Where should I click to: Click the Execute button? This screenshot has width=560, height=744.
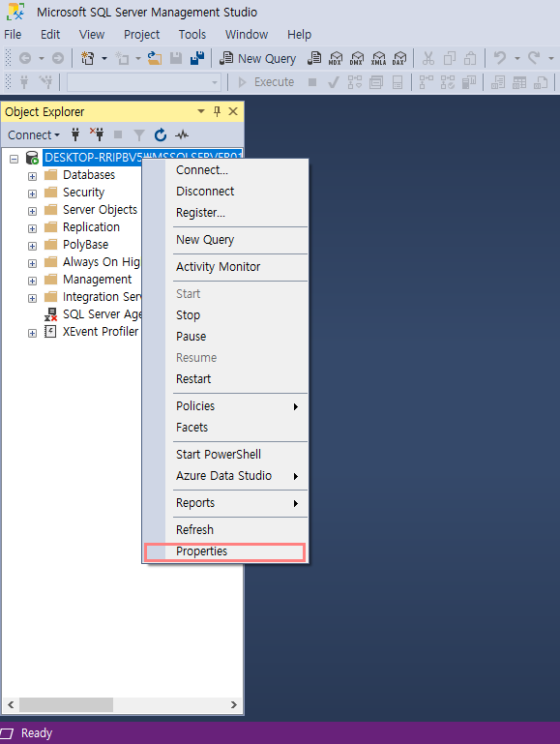(266, 82)
